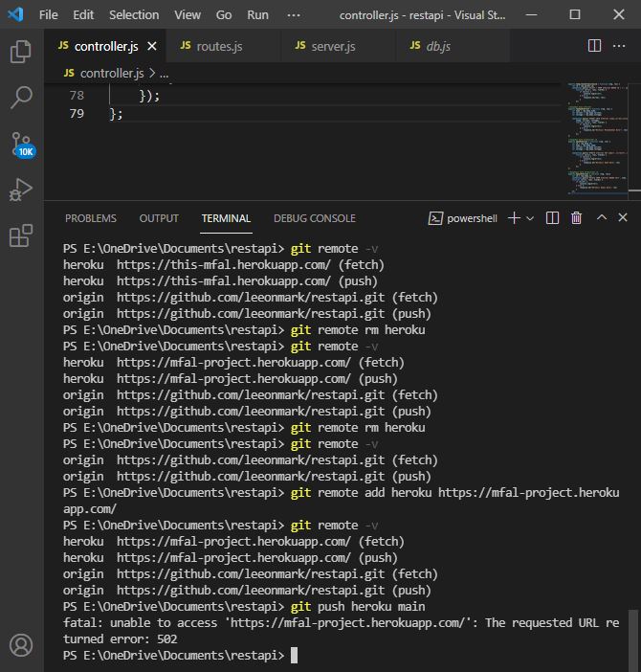641x672 pixels.
Task: Click the '});' code on line 78
Action: tap(149, 96)
